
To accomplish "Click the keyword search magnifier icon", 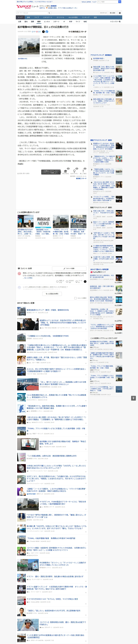I will coord(49,13).
